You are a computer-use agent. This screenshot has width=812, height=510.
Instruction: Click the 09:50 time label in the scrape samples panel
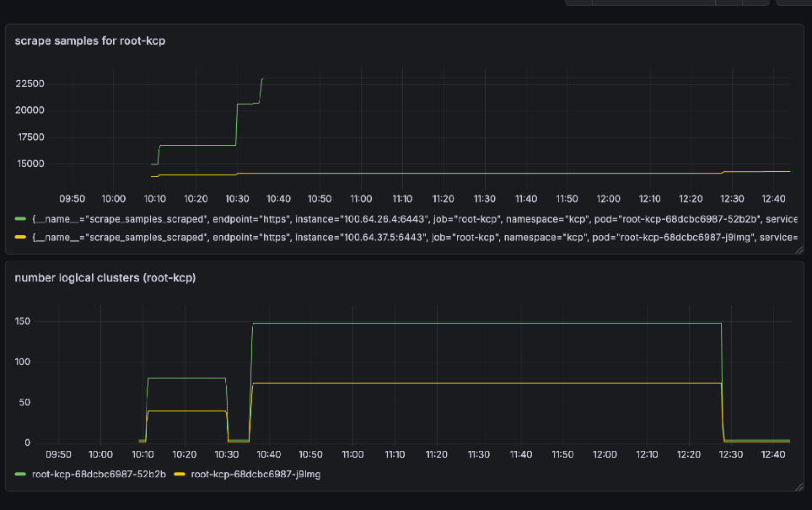click(72, 199)
